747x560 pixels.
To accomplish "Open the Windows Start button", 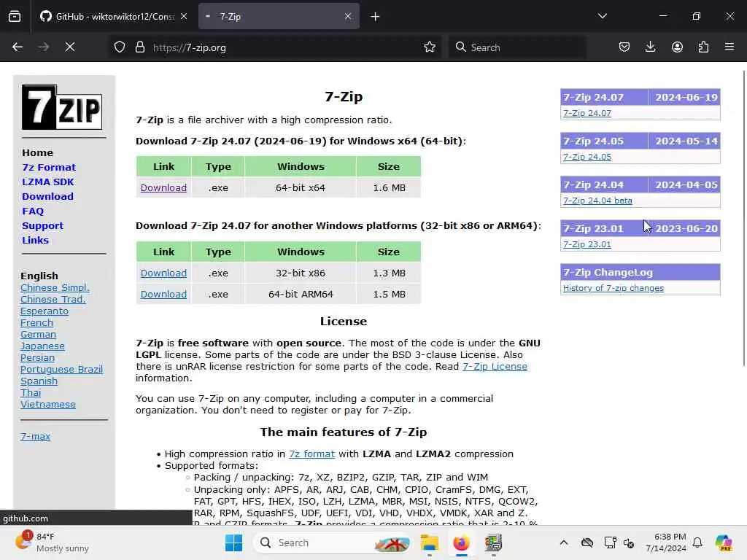I will [x=233, y=542].
